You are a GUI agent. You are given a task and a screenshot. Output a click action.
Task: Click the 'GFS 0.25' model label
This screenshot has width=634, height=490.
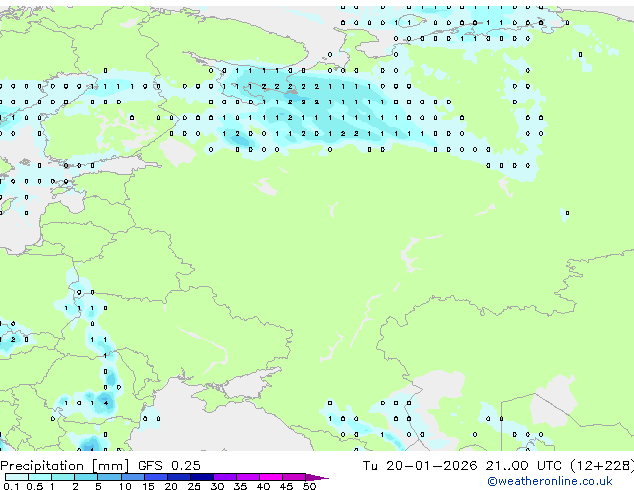point(169,466)
